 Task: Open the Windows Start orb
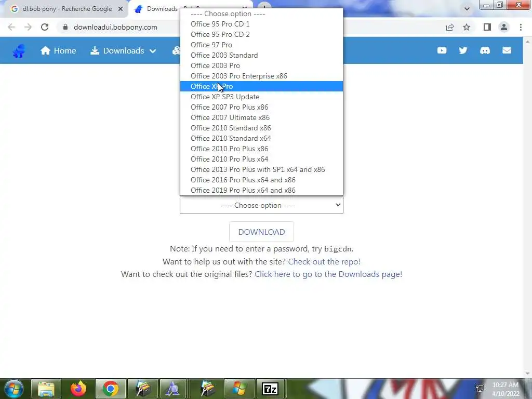(14, 389)
